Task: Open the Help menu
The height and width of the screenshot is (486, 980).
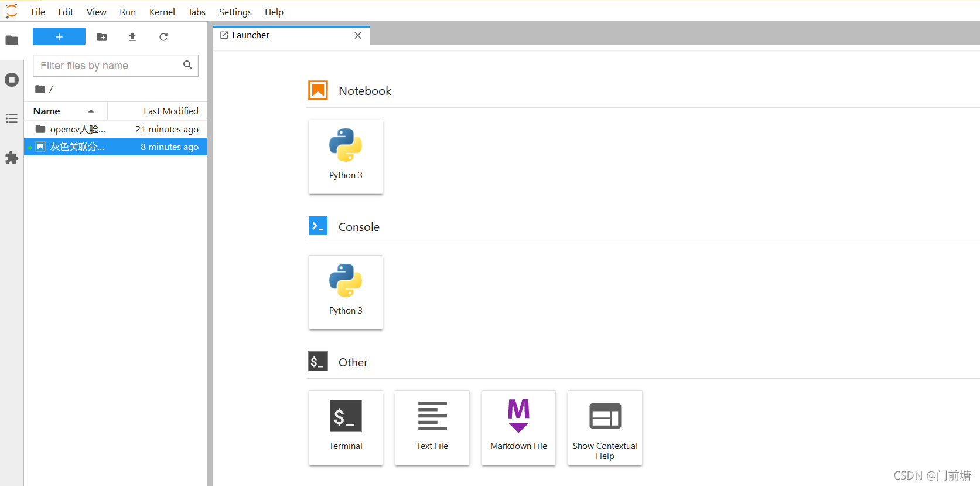Action: click(x=274, y=12)
